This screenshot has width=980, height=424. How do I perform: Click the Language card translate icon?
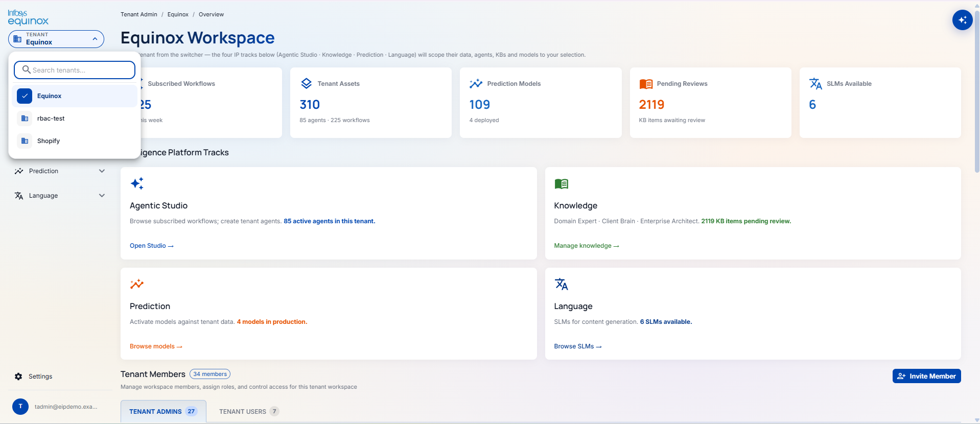click(561, 284)
